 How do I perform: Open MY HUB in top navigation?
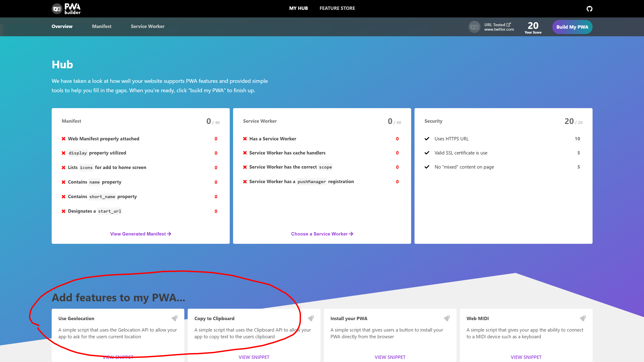[298, 8]
